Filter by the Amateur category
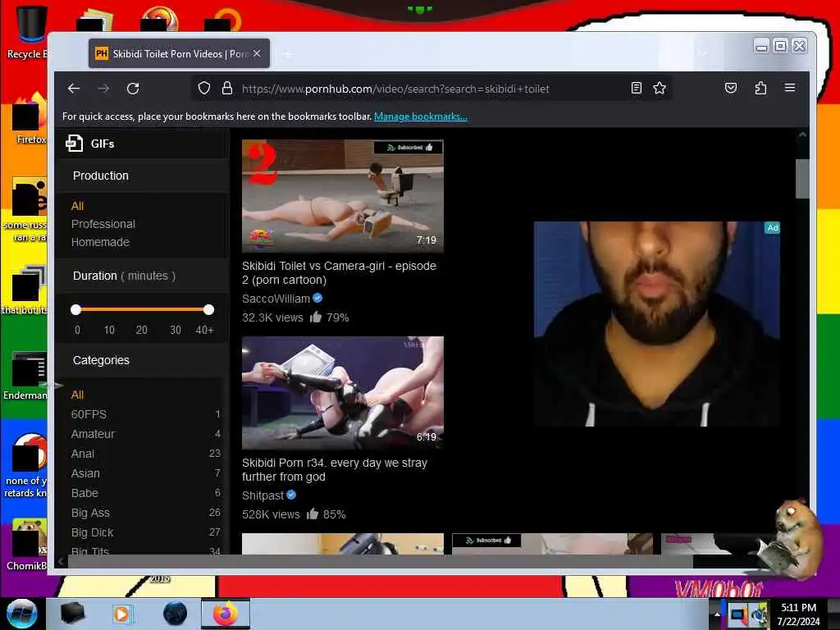The height and width of the screenshot is (630, 840). 94,434
